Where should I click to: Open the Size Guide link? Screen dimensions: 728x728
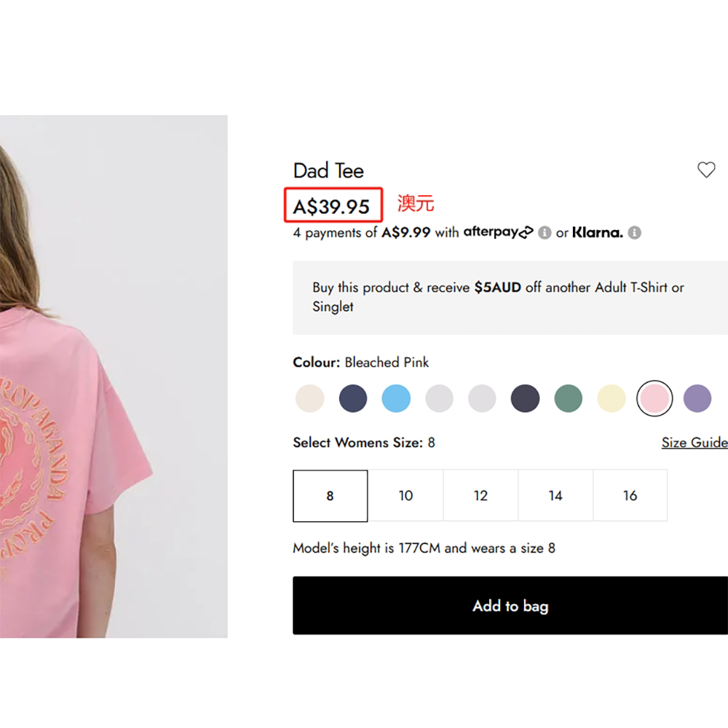pos(694,443)
